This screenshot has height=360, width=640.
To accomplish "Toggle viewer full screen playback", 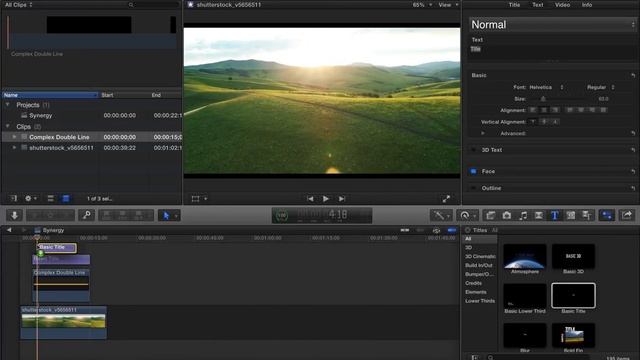I will 446,199.
